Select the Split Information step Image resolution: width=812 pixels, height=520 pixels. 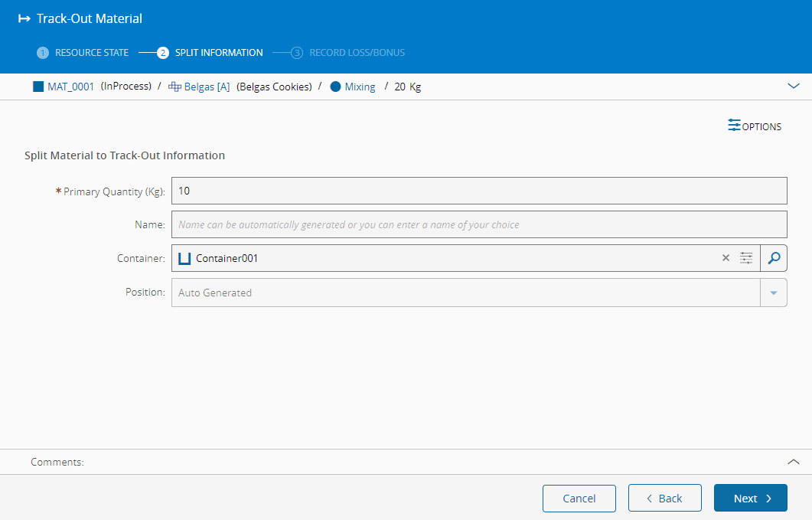[x=210, y=53]
